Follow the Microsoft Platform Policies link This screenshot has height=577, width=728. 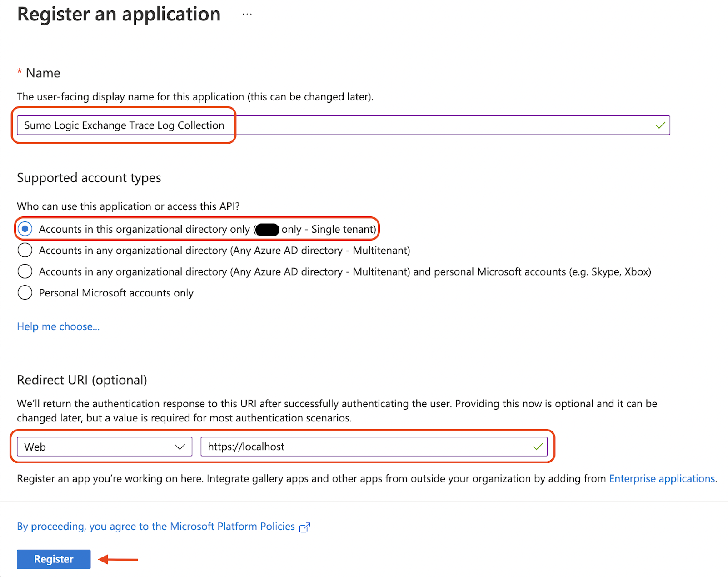(232, 527)
